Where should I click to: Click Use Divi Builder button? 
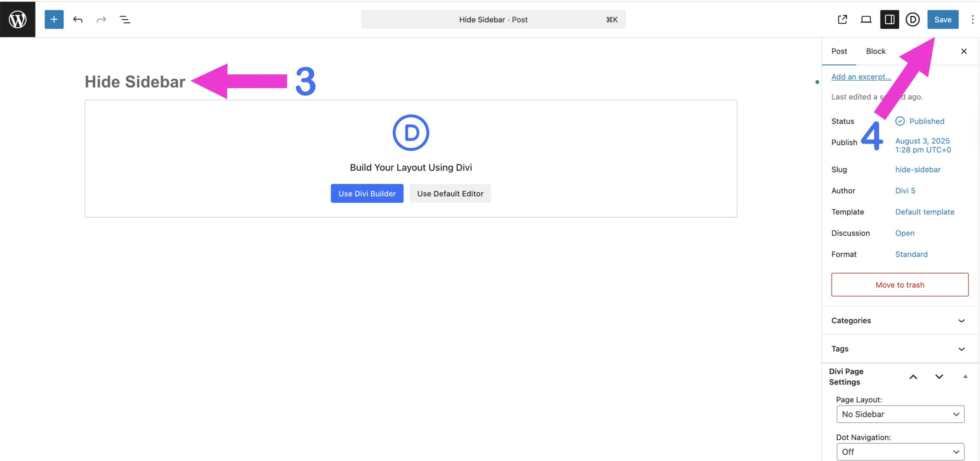(x=367, y=194)
